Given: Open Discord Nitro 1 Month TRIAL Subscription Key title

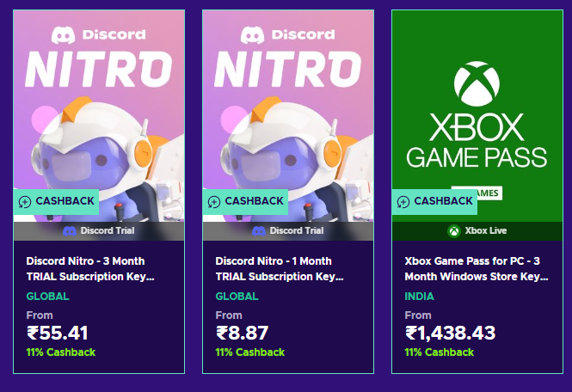Looking at the screenshot, I should [x=280, y=269].
